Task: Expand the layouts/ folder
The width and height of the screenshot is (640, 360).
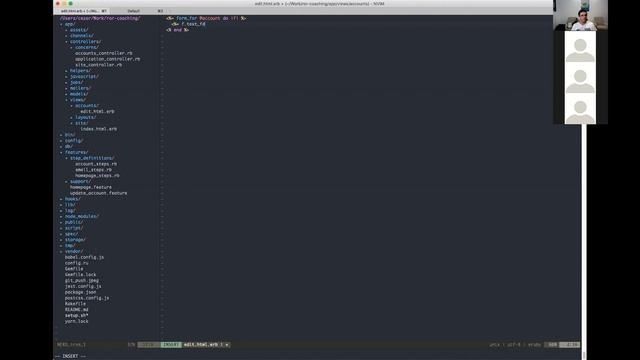Action: (85, 117)
